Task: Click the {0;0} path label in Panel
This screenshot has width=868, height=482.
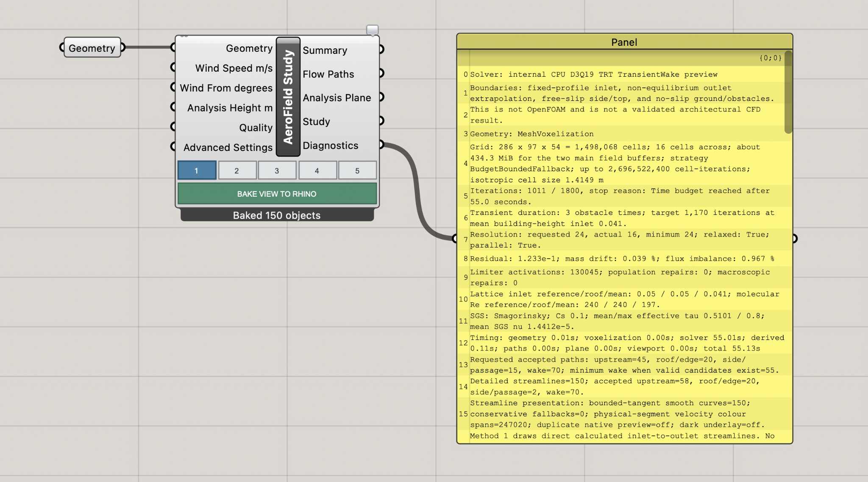Action: (x=771, y=58)
